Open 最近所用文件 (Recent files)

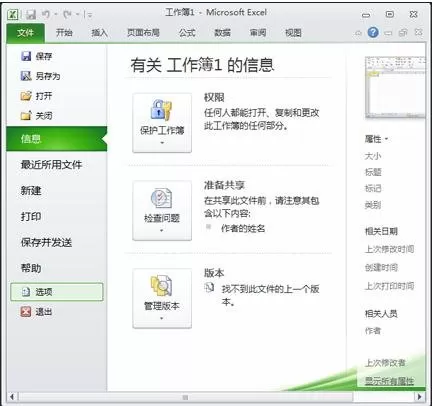(51, 164)
